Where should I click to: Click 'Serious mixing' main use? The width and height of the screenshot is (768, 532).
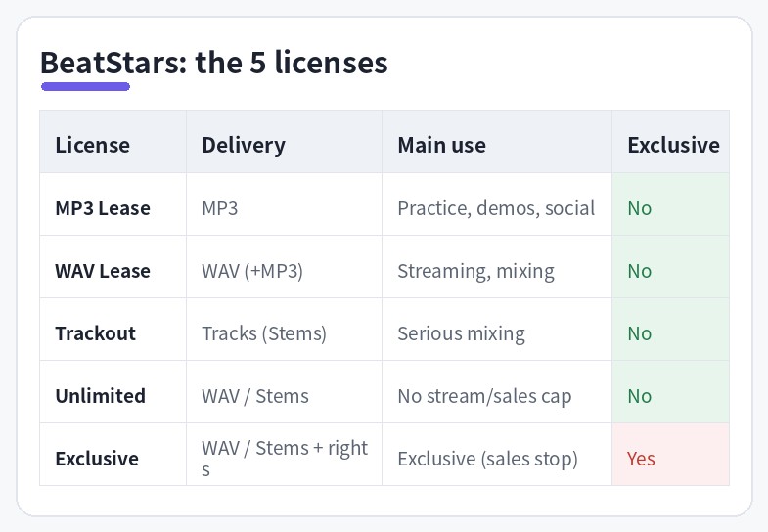pos(462,333)
